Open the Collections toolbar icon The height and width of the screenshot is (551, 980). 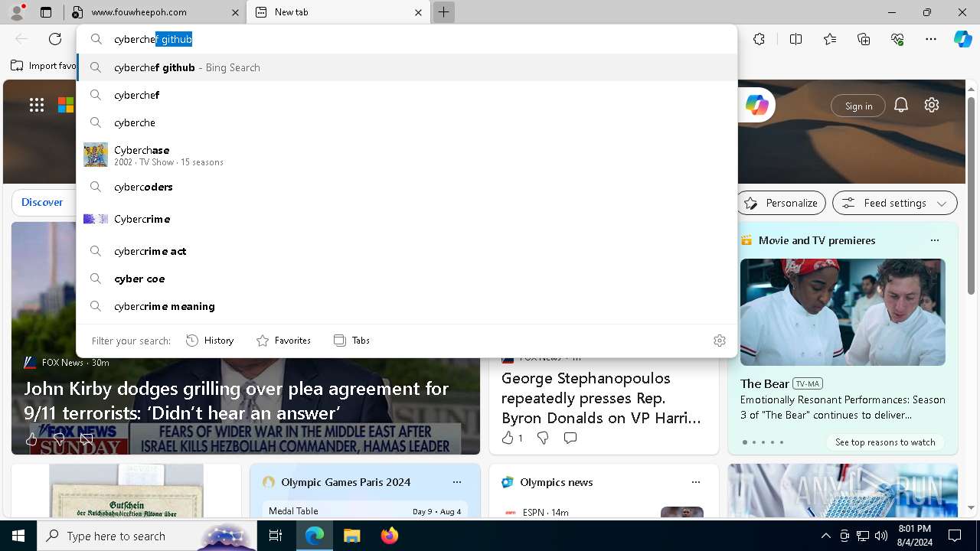(864, 39)
